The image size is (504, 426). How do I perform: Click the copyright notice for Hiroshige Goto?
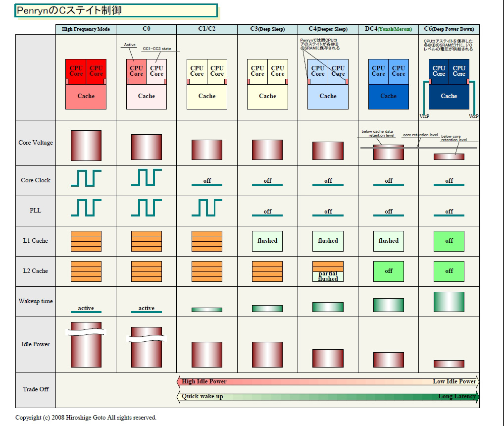86,418
